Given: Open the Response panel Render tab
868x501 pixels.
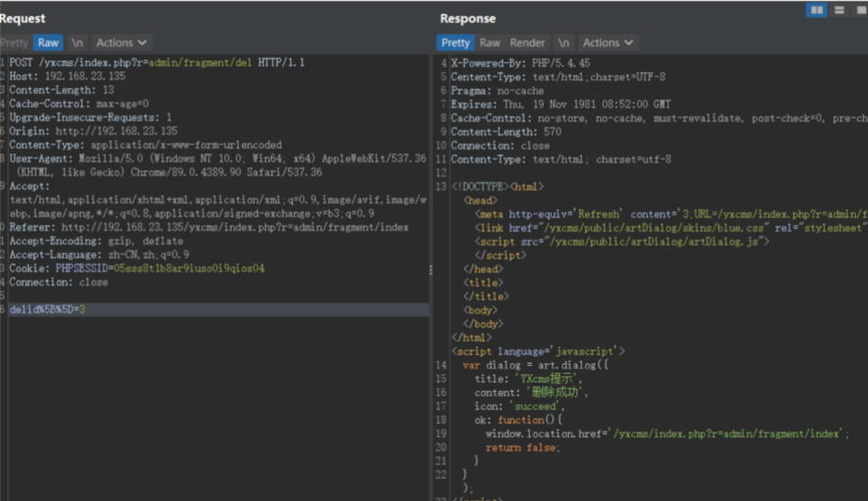Looking at the screenshot, I should point(527,42).
